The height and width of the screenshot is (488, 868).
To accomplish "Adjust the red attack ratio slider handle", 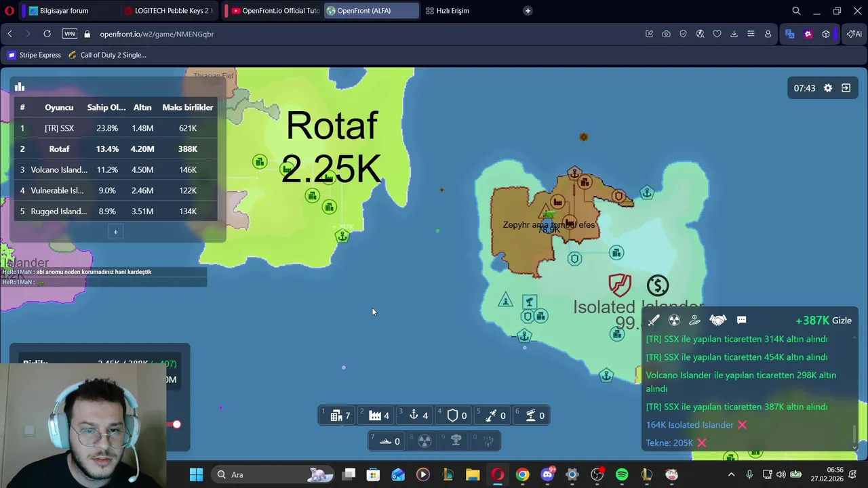I will click(x=176, y=424).
